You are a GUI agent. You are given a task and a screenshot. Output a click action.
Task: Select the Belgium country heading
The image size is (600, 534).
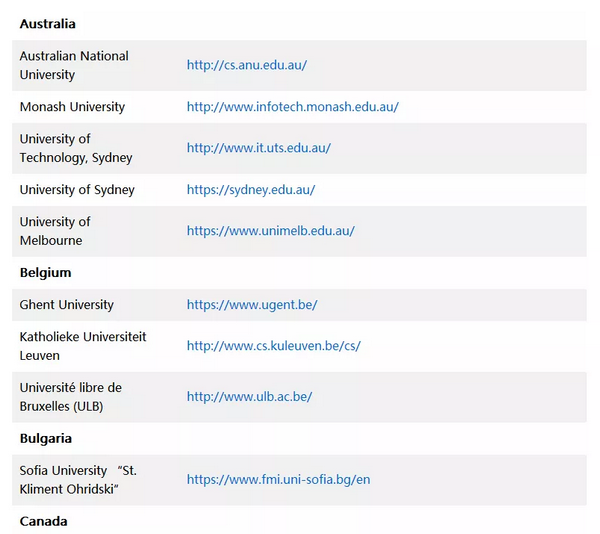(x=46, y=273)
